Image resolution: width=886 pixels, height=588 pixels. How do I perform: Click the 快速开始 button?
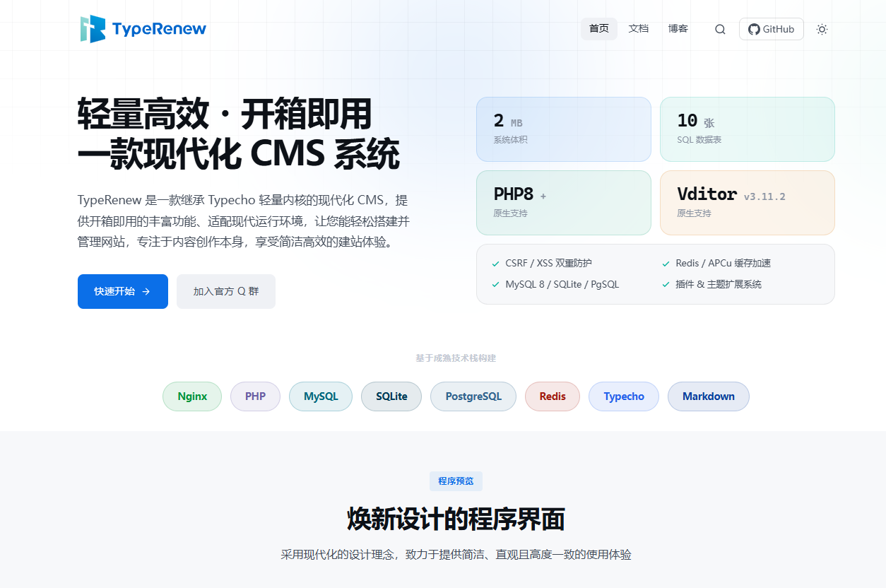123,291
